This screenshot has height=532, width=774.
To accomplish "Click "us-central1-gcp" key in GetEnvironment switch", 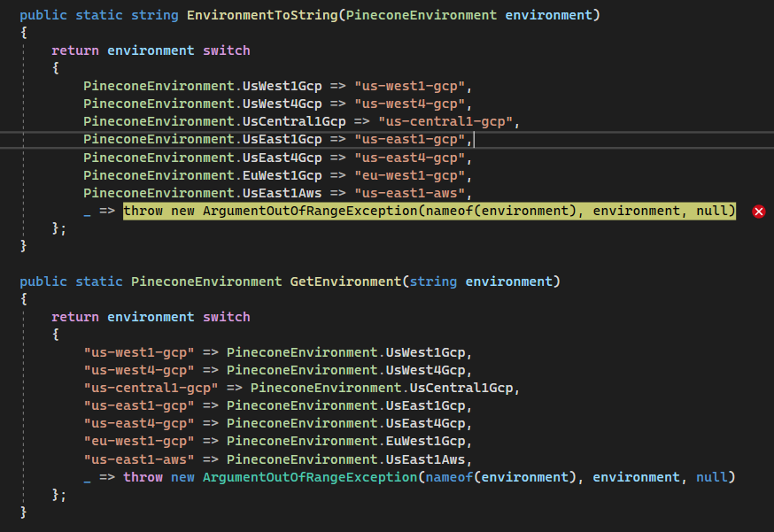I will [x=151, y=389].
